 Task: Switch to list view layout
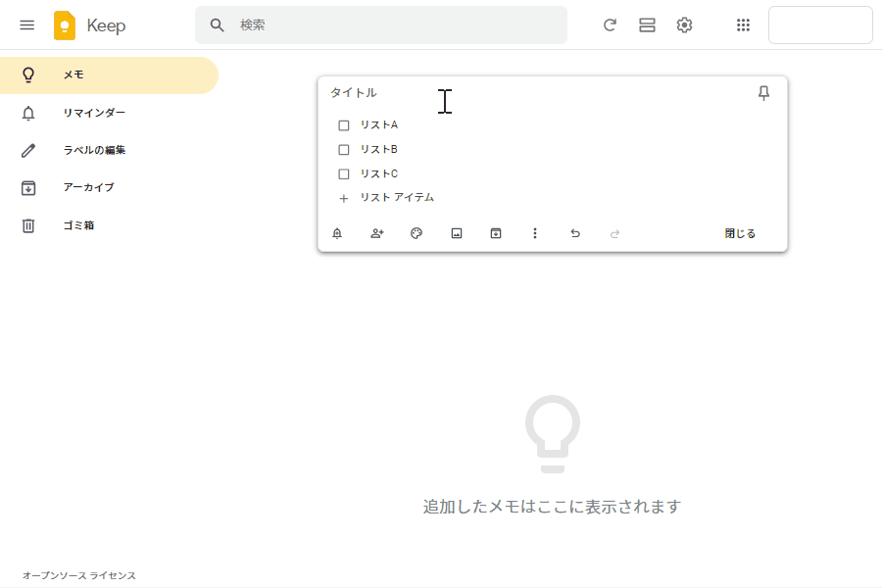(x=647, y=25)
